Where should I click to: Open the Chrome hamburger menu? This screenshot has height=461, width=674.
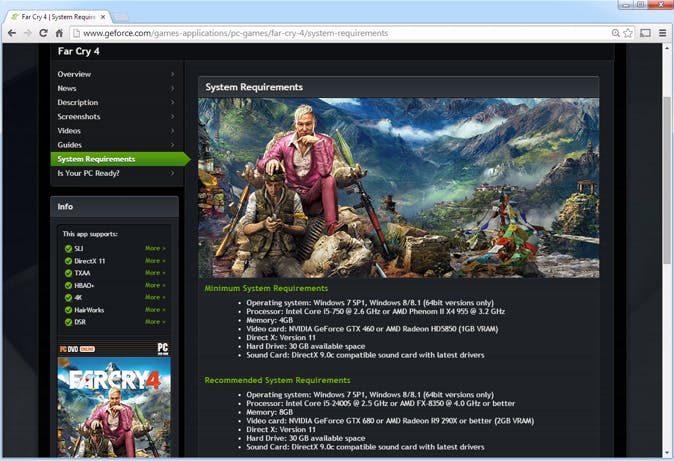663,33
